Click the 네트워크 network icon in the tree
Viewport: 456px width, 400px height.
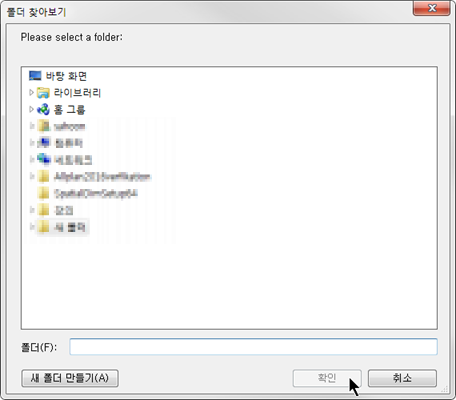coord(44,160)
